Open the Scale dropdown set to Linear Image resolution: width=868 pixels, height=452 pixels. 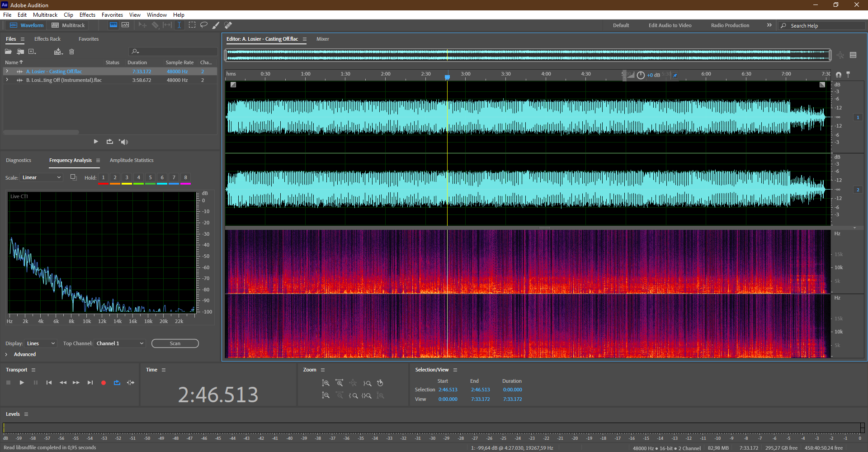pos(41,178)
